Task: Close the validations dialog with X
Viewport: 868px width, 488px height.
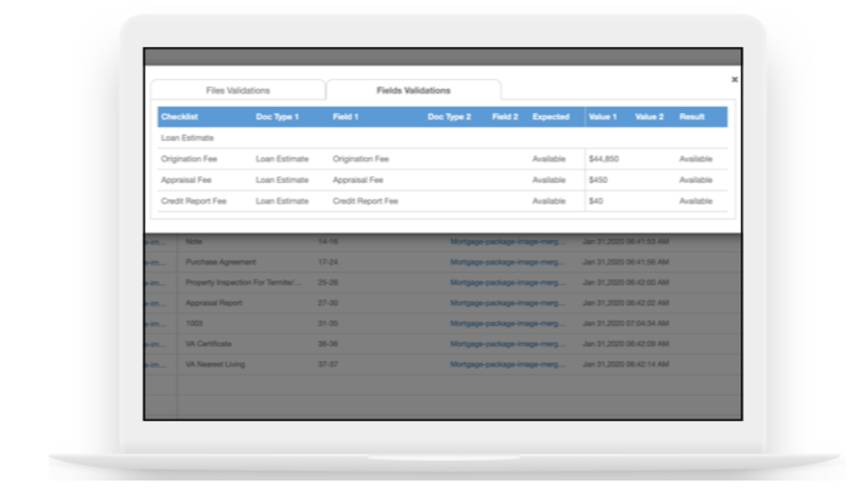Action: click(734, 79)
